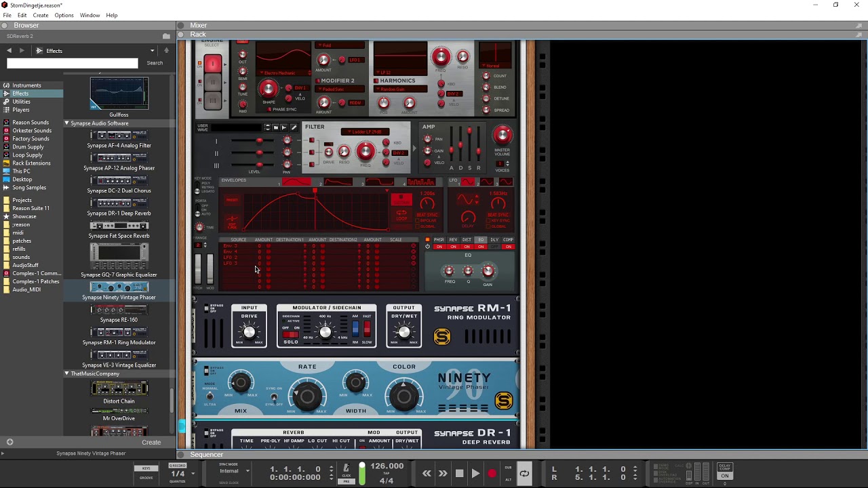Select the DLY effect tab
The height and width of the screenshot is (488, 868).
tap(494, 240)
